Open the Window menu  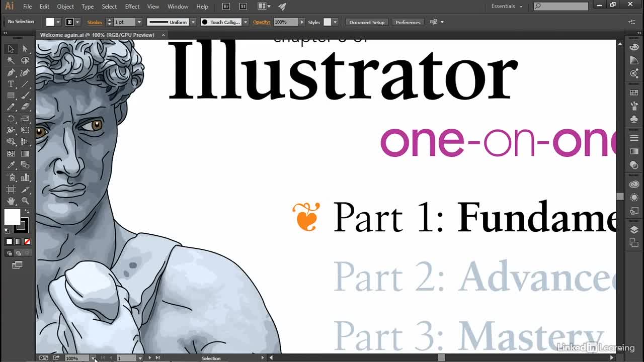tap(178, 7)
